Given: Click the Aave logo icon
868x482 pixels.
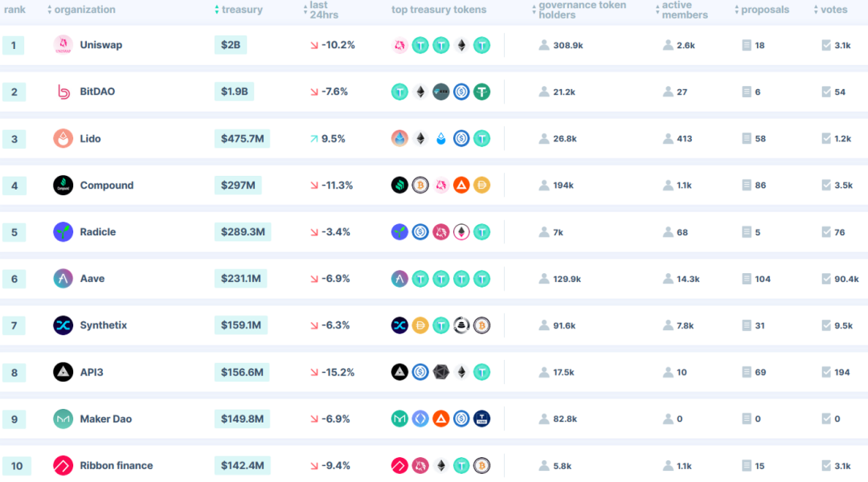Looking at the screenshot, I should 63,279.
